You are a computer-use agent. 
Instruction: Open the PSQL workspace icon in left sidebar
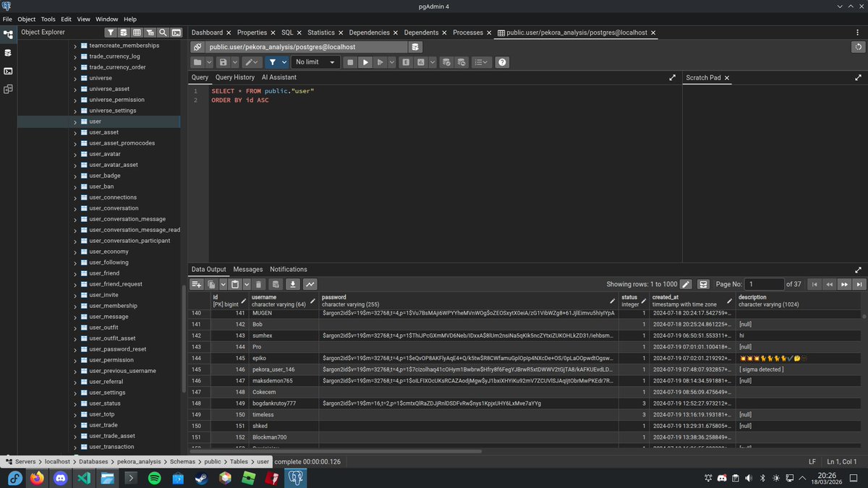[x=8, y=71]
